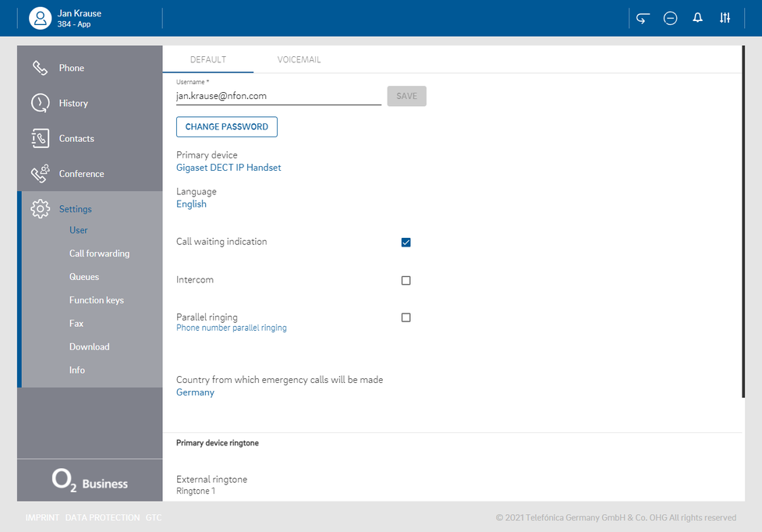Click Phone number parallel ringing link
The width and height of the screenshot is (762, 532).
[232, 328]
